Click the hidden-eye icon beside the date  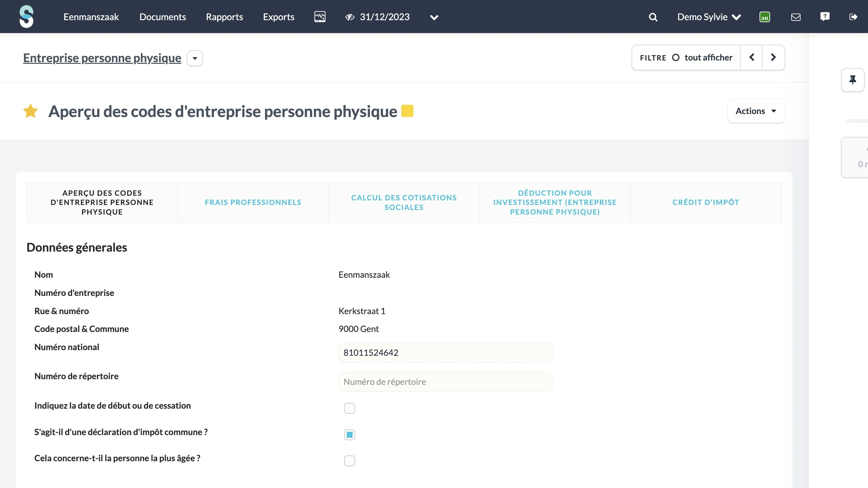pyautogui.click(x=350, y=17)
